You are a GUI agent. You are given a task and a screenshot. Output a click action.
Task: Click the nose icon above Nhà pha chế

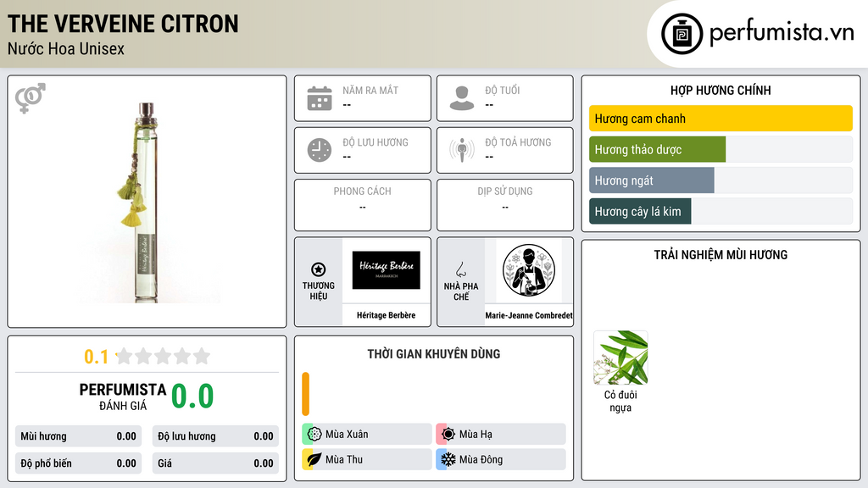click(x=460, y=269)
